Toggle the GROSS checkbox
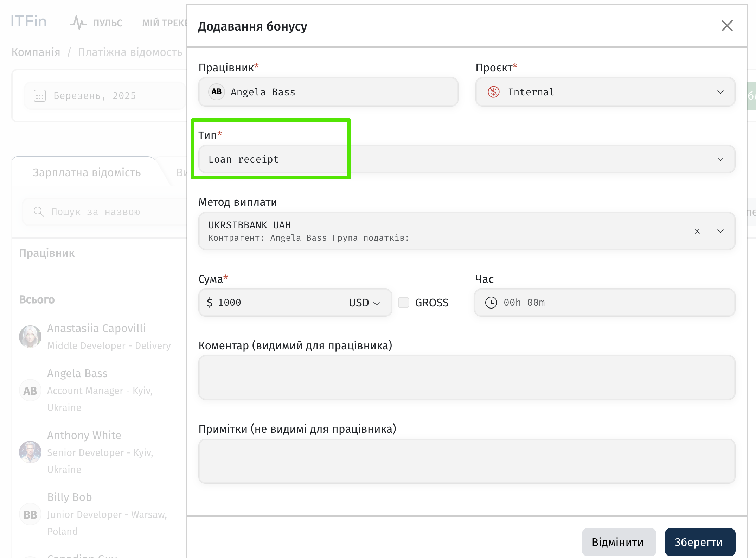 point(403,303)
